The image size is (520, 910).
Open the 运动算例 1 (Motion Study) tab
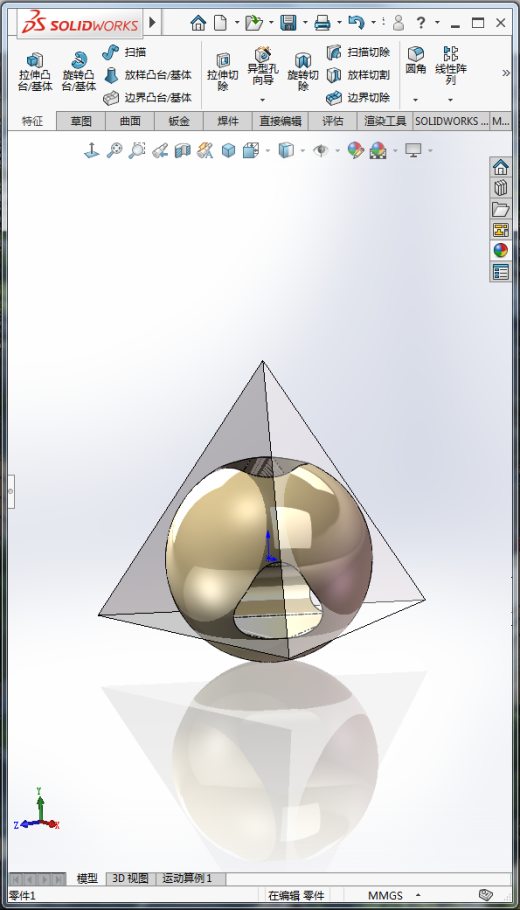(187, 878)
